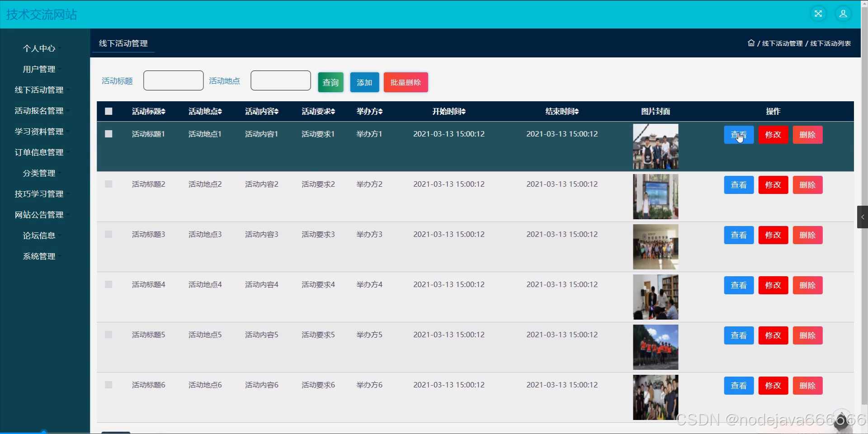Click the red 批量删除 button
868x434 pixels.
406,82
